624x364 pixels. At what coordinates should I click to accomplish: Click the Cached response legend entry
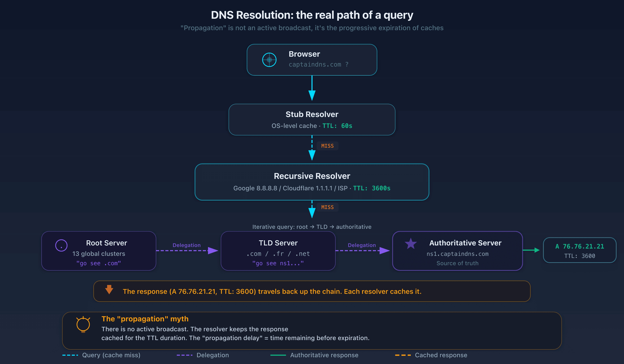coord(431,355)
